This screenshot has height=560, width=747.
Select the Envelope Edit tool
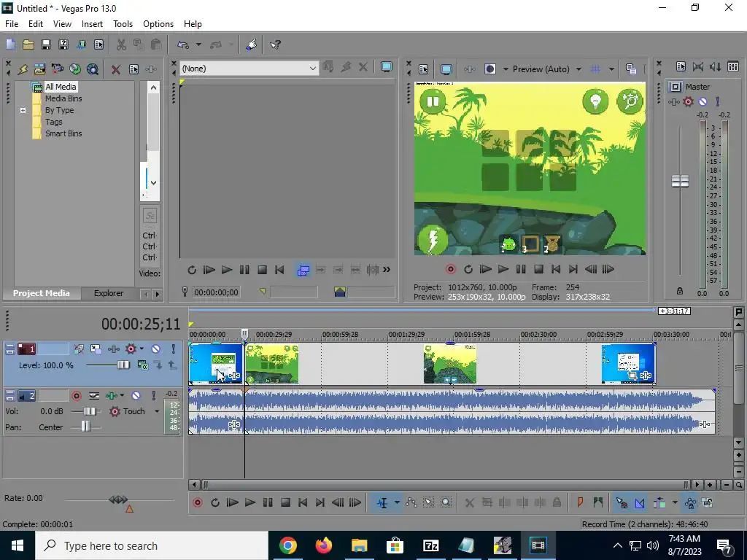pyautogui.click(x=411, y=502)
